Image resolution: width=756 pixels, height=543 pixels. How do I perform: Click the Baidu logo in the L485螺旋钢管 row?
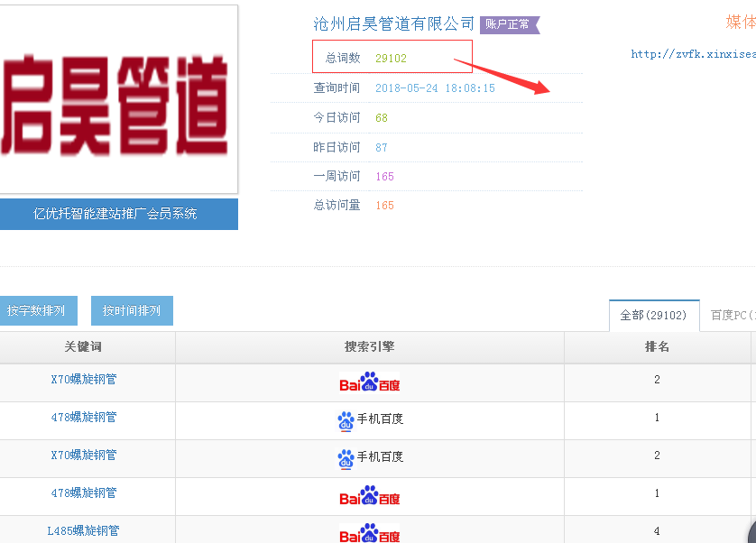coord(369,533)
